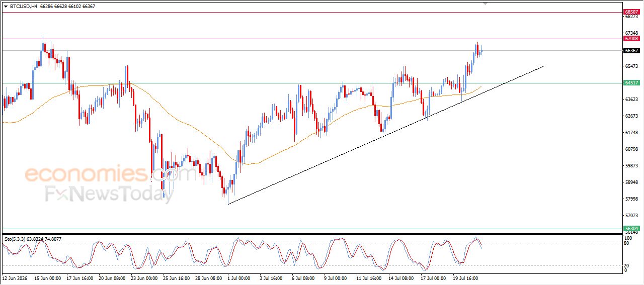Click the triangle arrow before BTCUSD,H4
The height and width of the screenshot is (285, 644).
click(x=6, y=7)
